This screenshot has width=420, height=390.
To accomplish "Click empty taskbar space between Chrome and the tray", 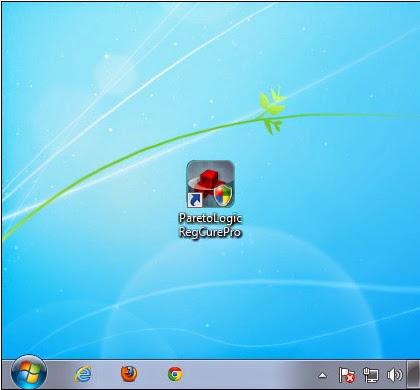I will [250, 374].
